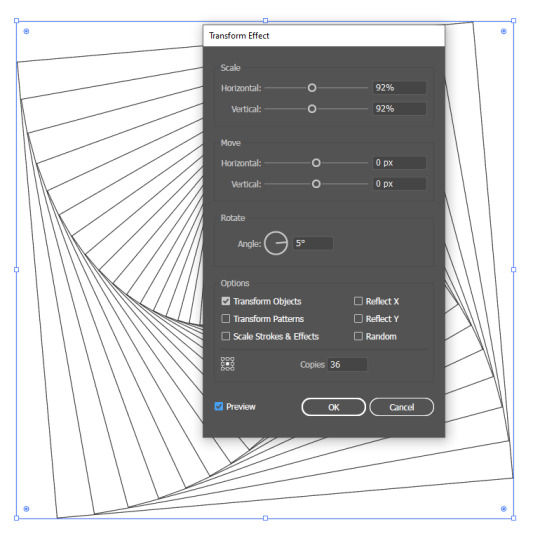
Task: Click the bottom-right live corner widget
Action: (x=503, y=509)
